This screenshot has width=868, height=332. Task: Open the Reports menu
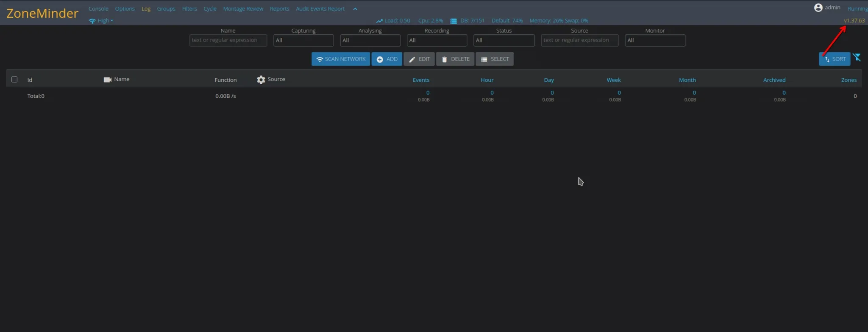point(279,8)
